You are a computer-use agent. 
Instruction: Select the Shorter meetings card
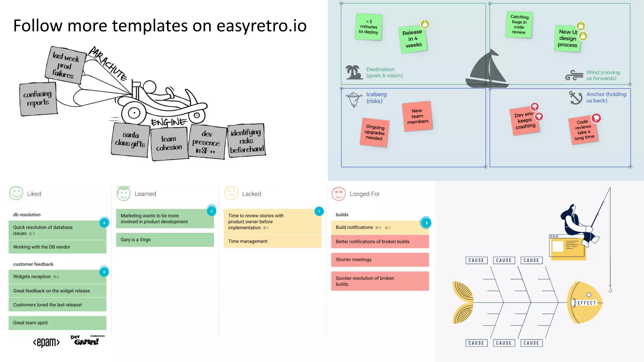tap(380, 260)
